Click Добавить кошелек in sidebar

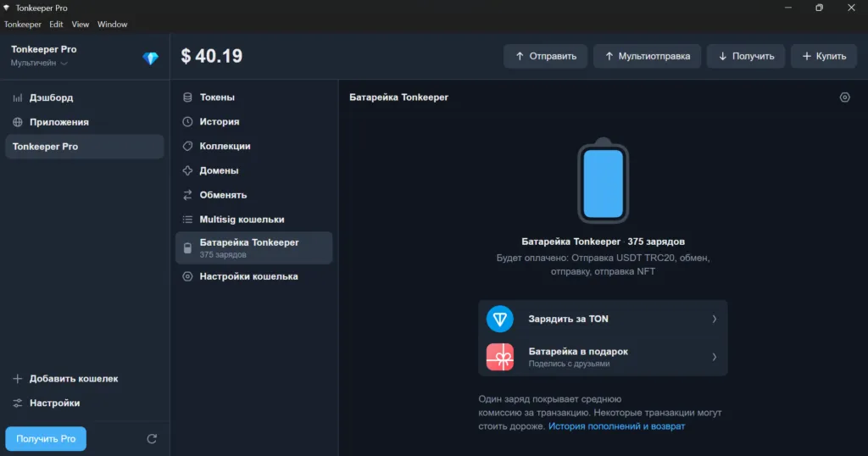[73, 379]
